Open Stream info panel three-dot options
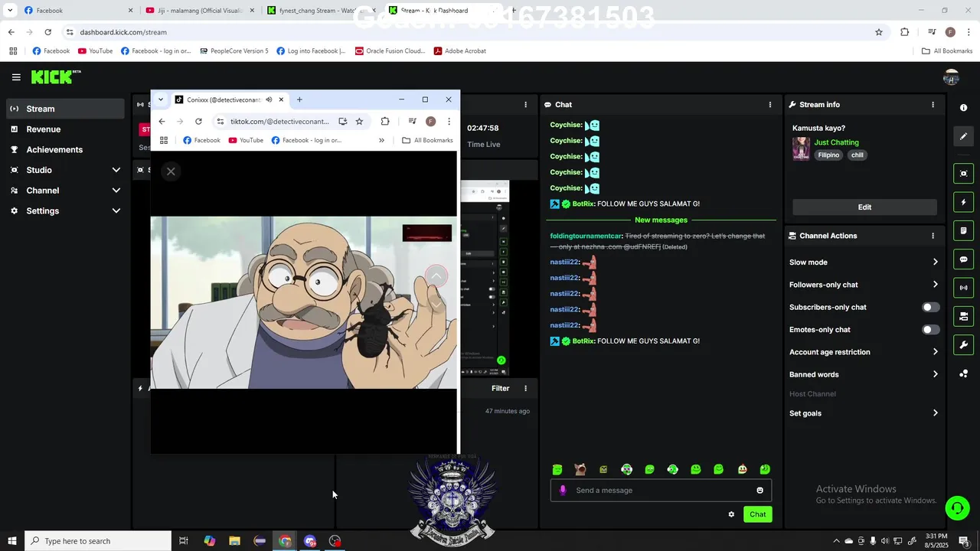Viewport: 980px width, 551px height. pos(933,105)
